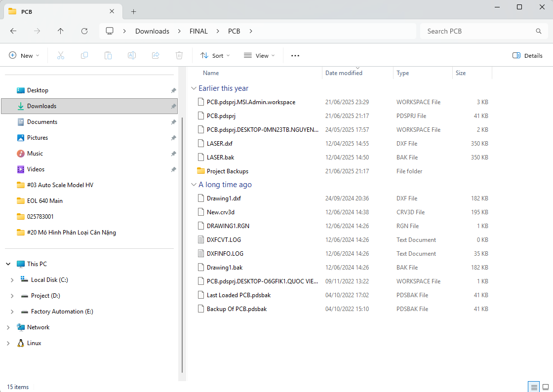Image resolution: width=553 pixels, height=392 pixels.
Task: Click the Paste clipboard icon
Action: [x=108, y=56]
